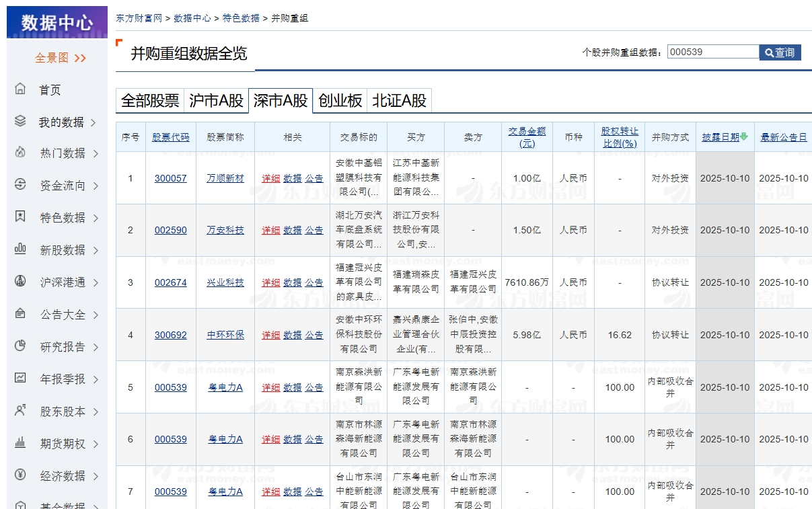Open stock code 300057 link
This screenshot has height=509, width=812.
tap(171, 178)
